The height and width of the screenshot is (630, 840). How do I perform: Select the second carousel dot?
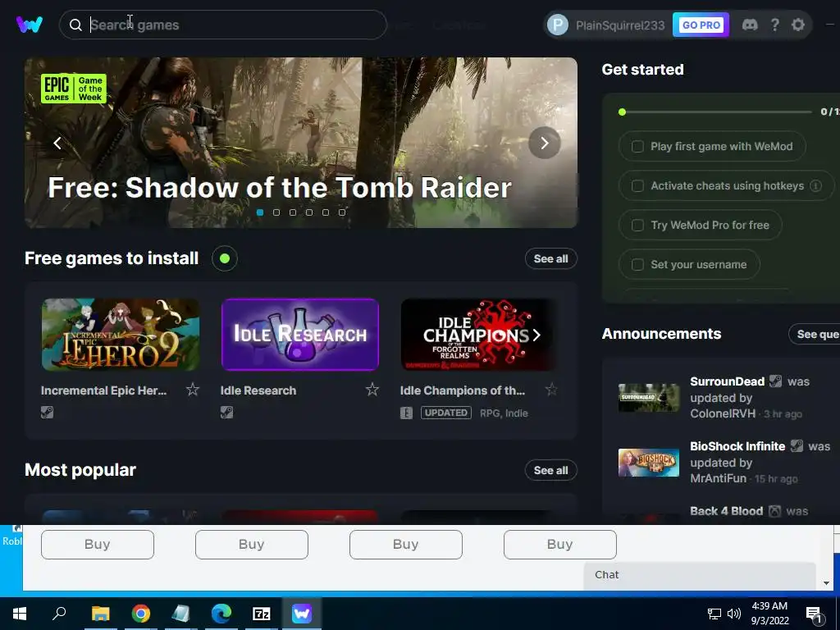point(276,212)
